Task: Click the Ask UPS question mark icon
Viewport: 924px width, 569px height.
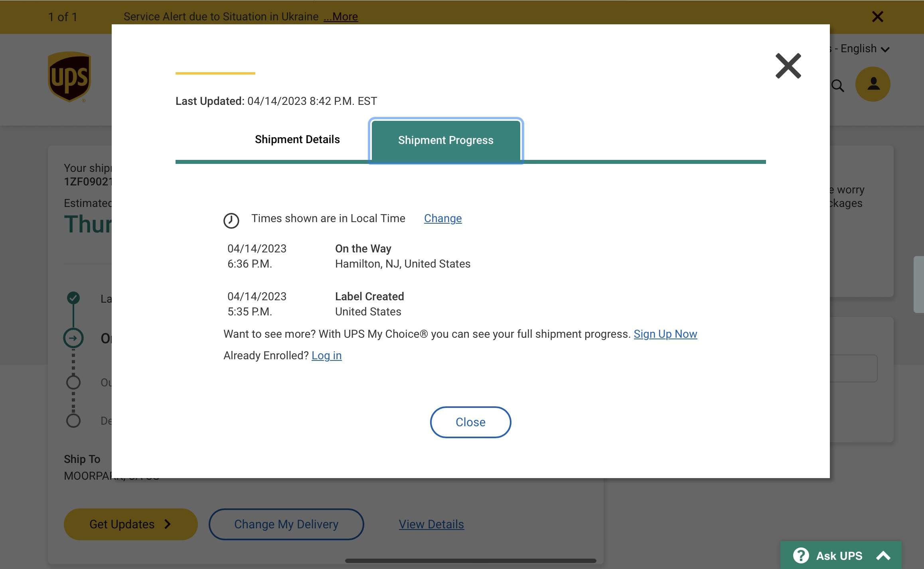Action: tap(801, 555)
